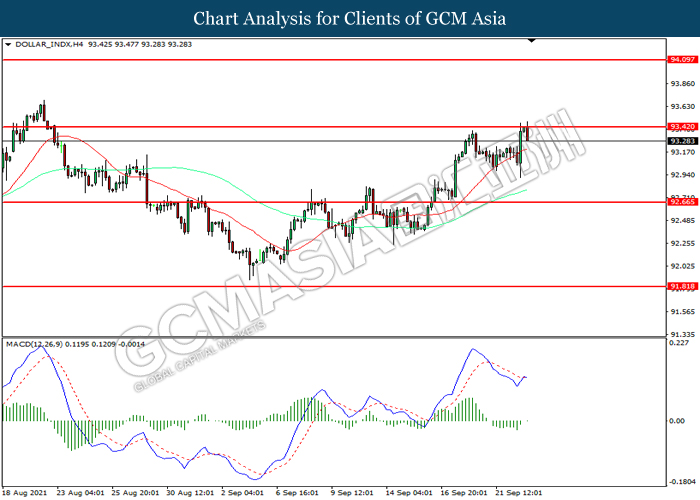Select the 92.665 support price label

[682, 202]
